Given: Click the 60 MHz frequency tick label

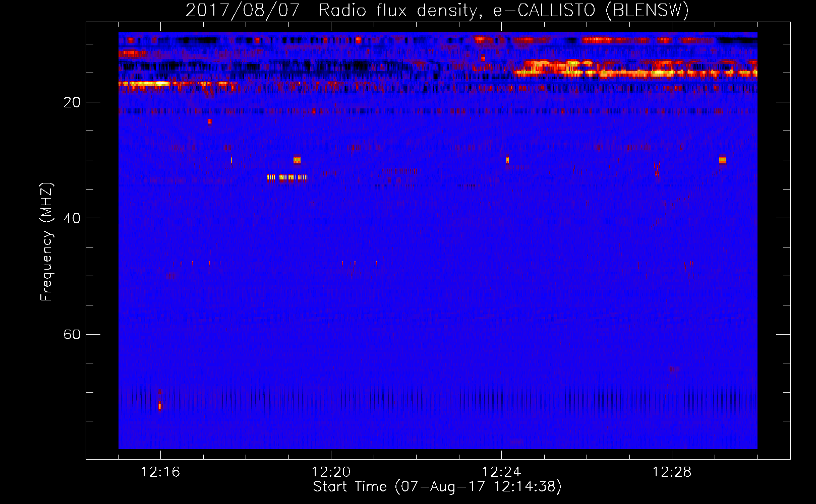Looking at the screenshot, I should (x=72, y=335).
